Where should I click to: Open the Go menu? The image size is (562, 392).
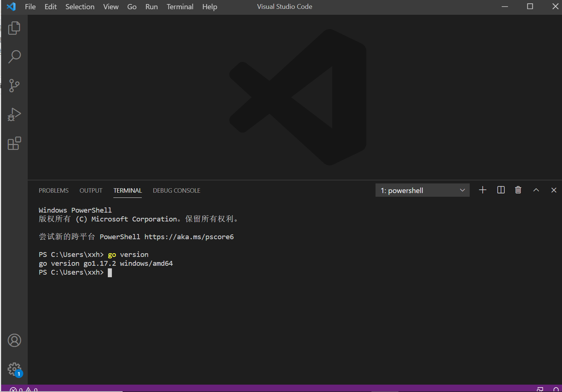coord(132,7)
